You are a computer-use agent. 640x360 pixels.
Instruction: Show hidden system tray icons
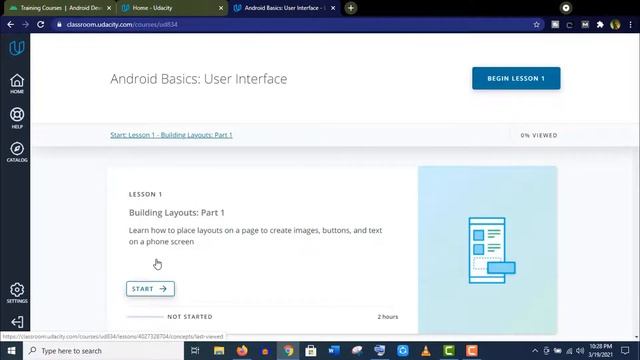(x=535, y=351)
